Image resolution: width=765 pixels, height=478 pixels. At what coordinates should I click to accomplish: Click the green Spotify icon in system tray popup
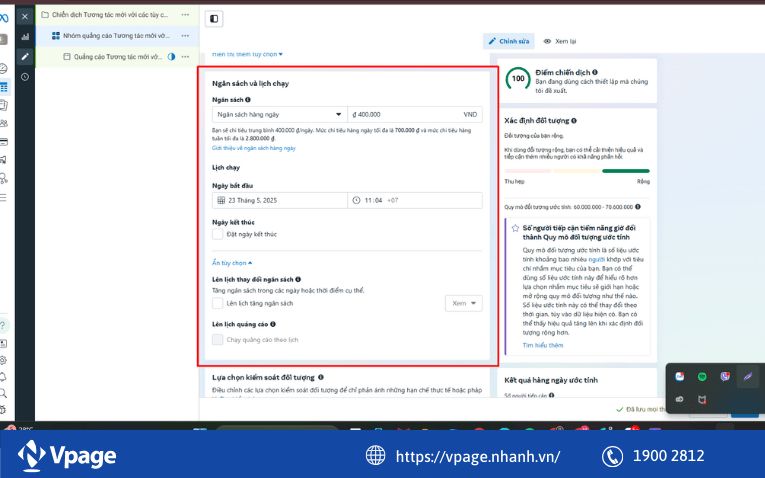(x=702, y=377)
